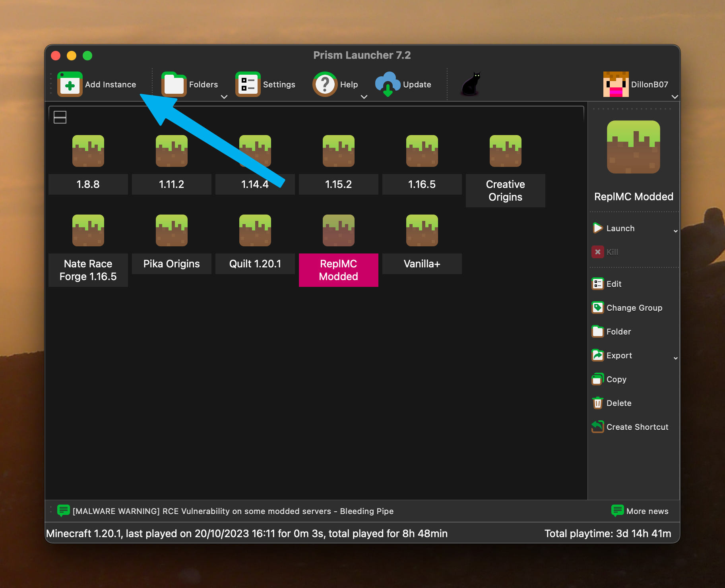Click the last played status bar text
The width and height of the screenshot is (725, 588).
[x=247, y=534]
